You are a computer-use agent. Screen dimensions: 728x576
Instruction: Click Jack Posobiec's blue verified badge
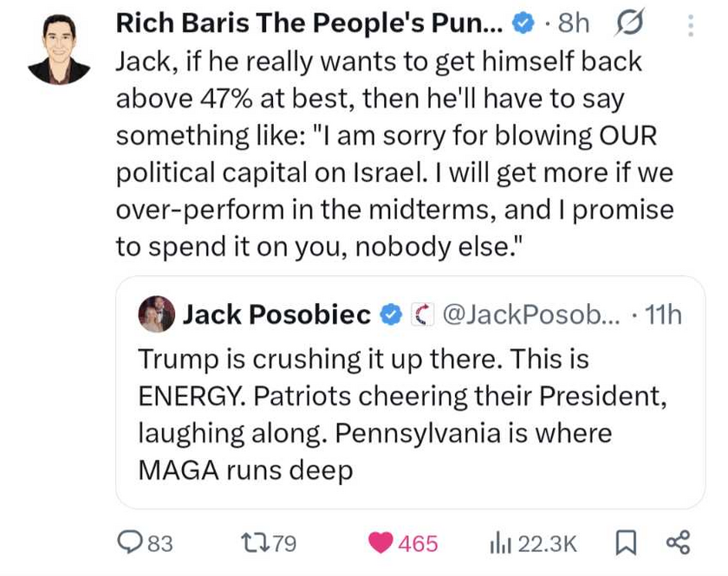[x=391, y=314]
